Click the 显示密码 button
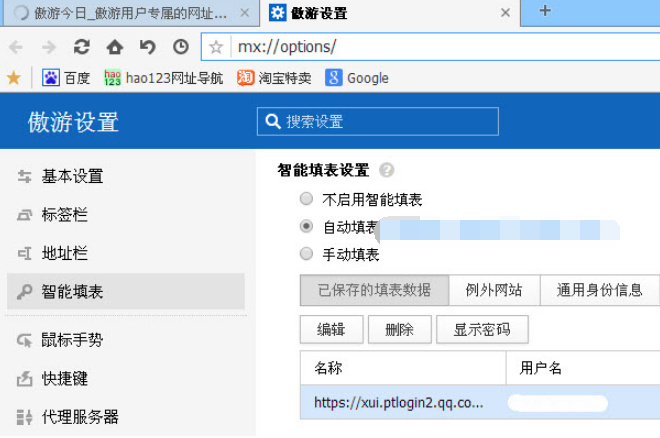This screenshot has width=660, height=438. (482, 329)
